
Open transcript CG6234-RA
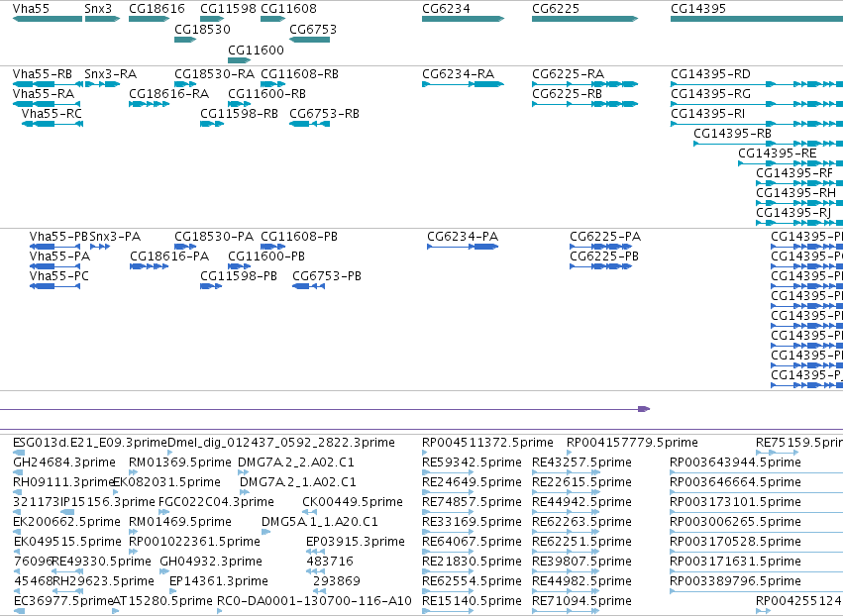463,84
